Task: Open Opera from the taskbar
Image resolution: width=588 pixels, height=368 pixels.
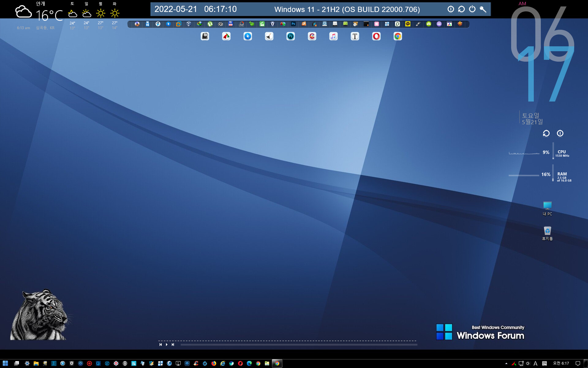Action: click(x=240, y=363)
